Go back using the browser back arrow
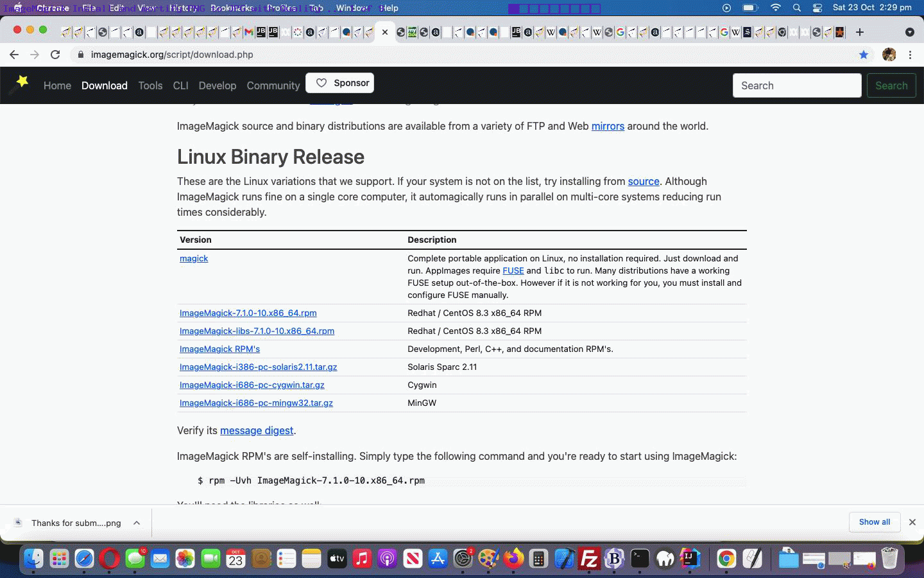924x578 pixels. [x=14, y=55]
